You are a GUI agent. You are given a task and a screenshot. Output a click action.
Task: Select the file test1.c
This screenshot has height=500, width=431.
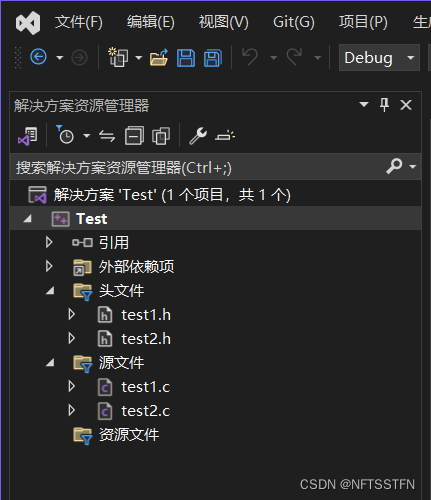(146, 387)
